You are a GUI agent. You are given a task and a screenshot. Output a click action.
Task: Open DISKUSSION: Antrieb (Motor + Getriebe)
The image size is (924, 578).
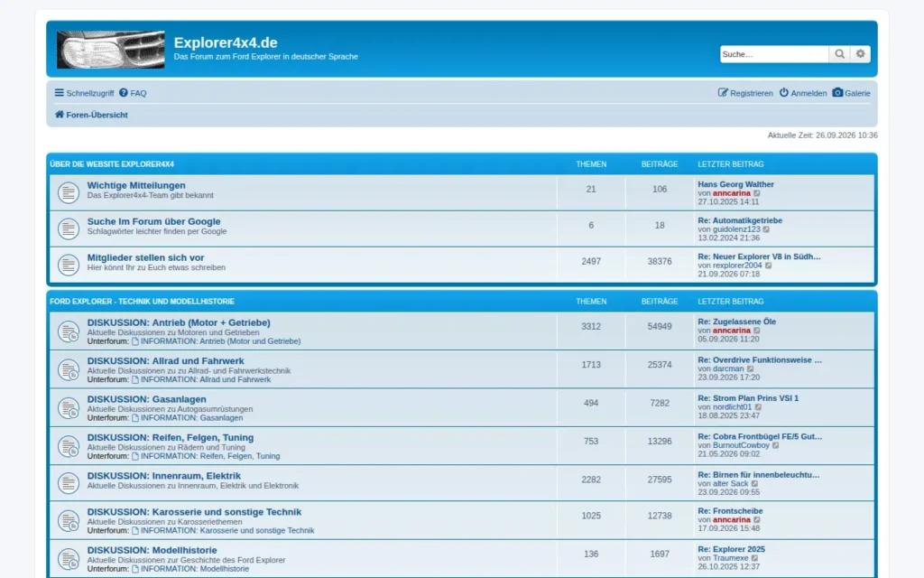click(179, 322)
